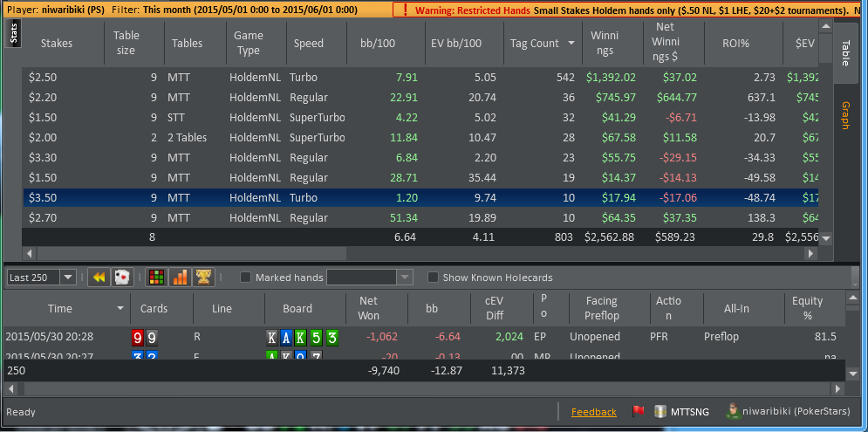Toggle the Marked hands checkbox
The width and height of the screenshot is (868, 432).
pyautogui.click(x=246, y=278)
